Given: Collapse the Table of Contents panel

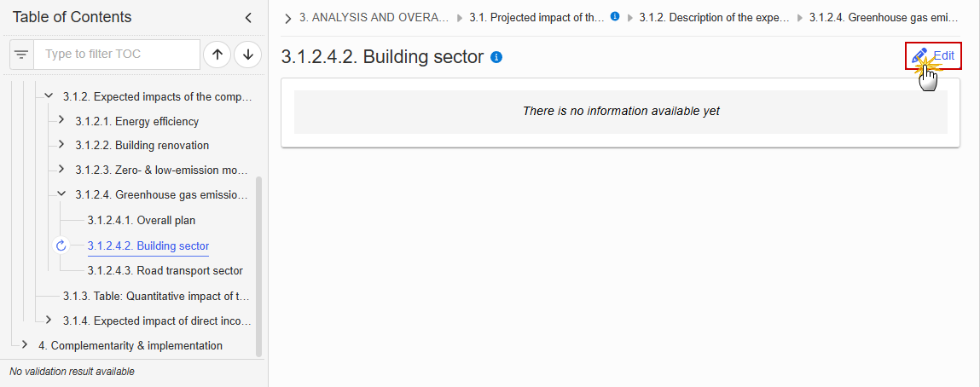Looking at the screenshot, I should click(x=248, y=18).
